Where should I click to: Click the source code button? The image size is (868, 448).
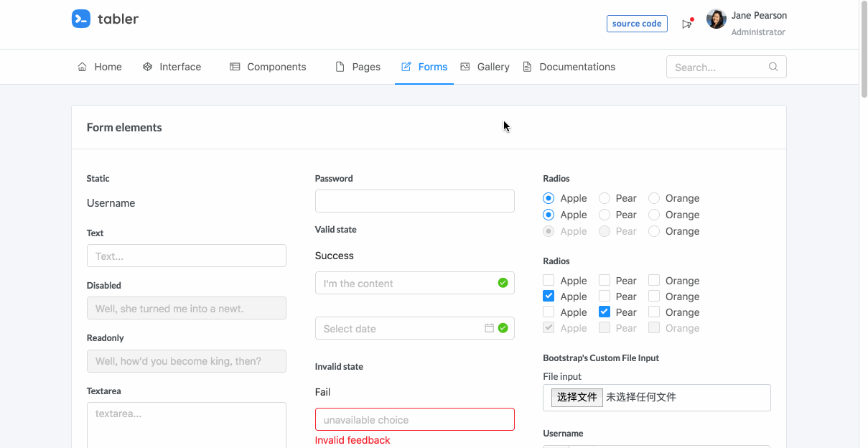coord(637,24)
